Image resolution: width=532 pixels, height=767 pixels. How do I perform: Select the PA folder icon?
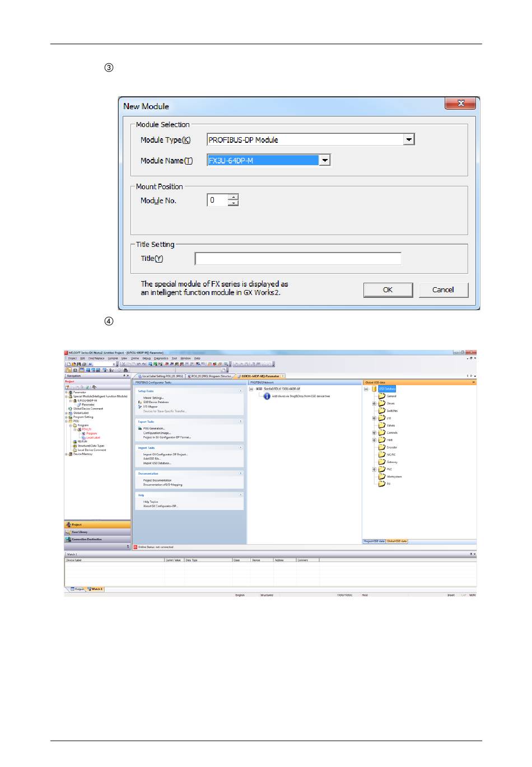pyautogui.click(x=382, y=484)
